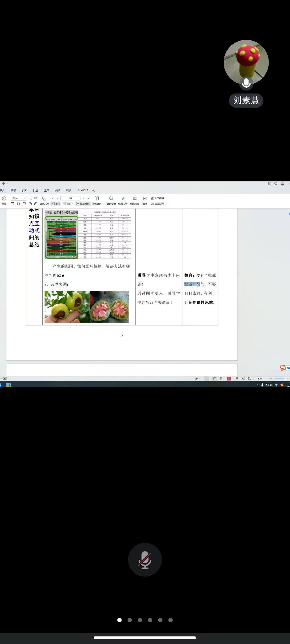Image resolution: width=290 pixels, height=644 pixels.
Task: Click the 压缩 compress icon
Action: click(x=145, y=200)
